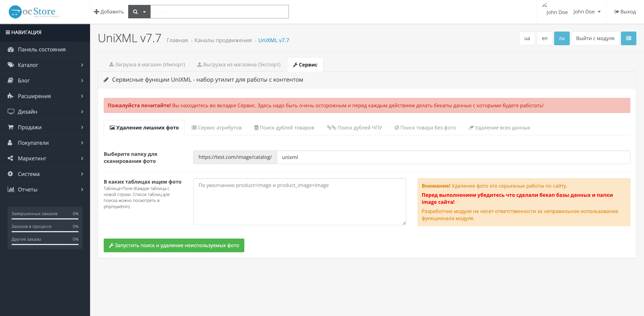Open the Поиск дублей ЧПУ tab
This screenshot has height=316, width=644.
click(354, 128)
